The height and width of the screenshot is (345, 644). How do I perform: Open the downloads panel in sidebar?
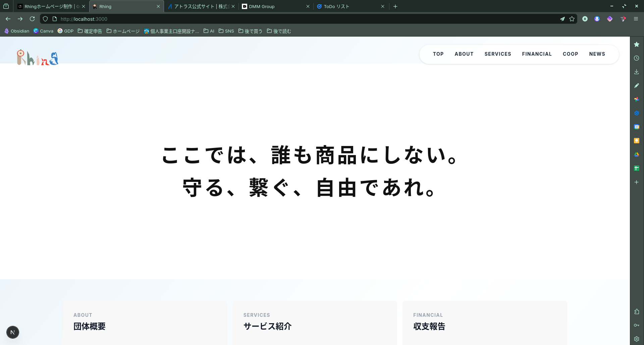click(636, 72)
